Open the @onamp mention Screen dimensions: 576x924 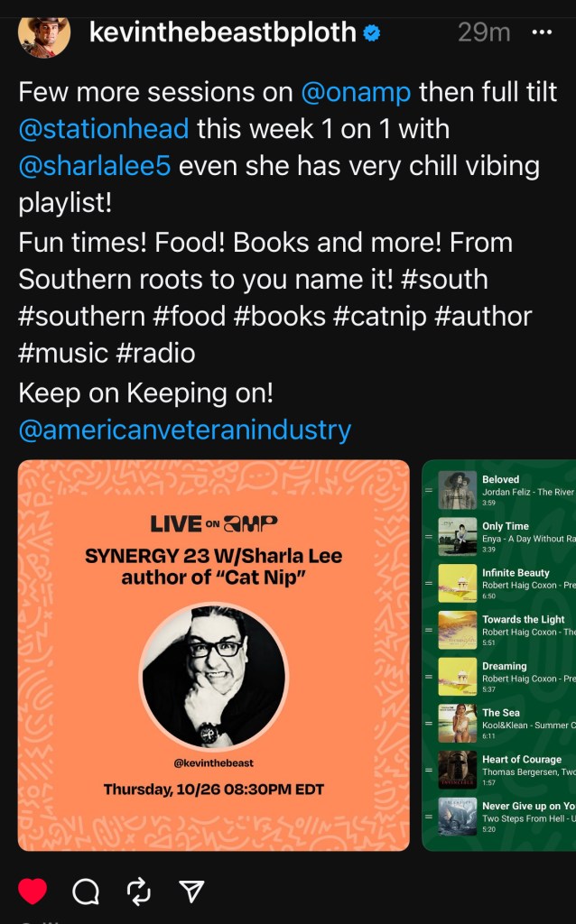(356, 93)
